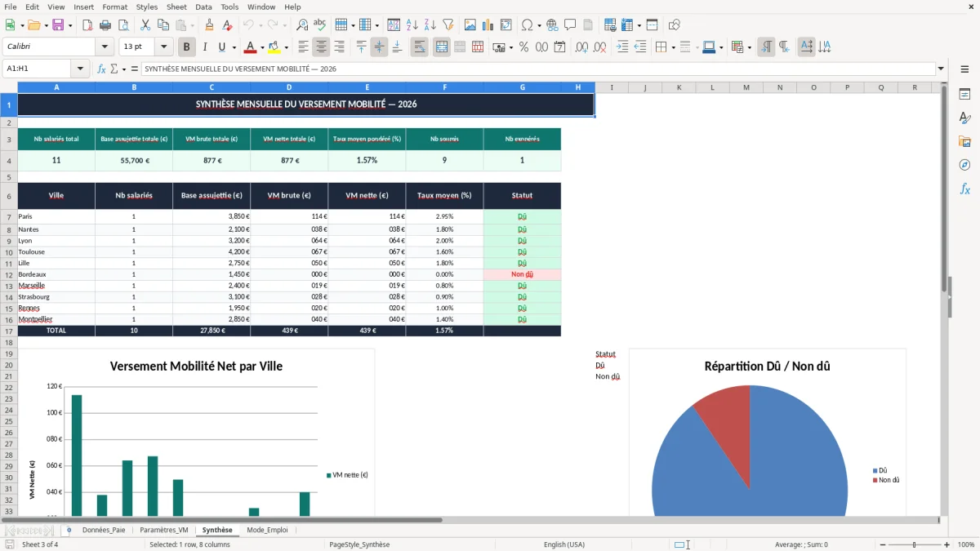Open the background color dropdown arrow
This screenshot has height=551, width=980.
[286, 47]
